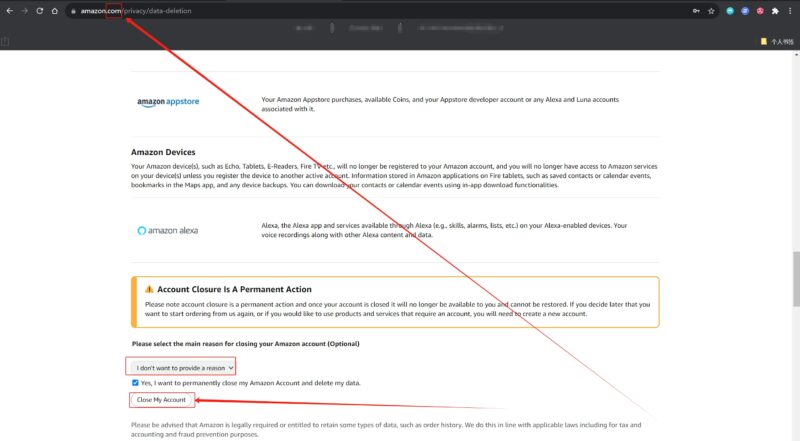Go to the browser home page
This screenshot has width=800, height=441.
tap(55, 10)
